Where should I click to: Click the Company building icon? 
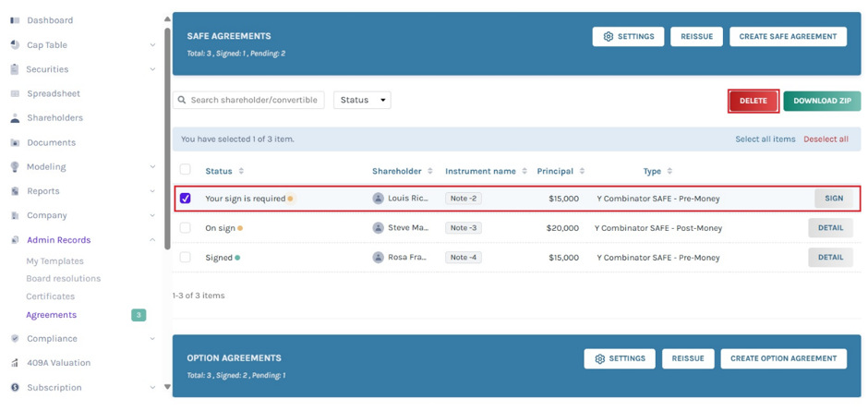coord(15,215)
